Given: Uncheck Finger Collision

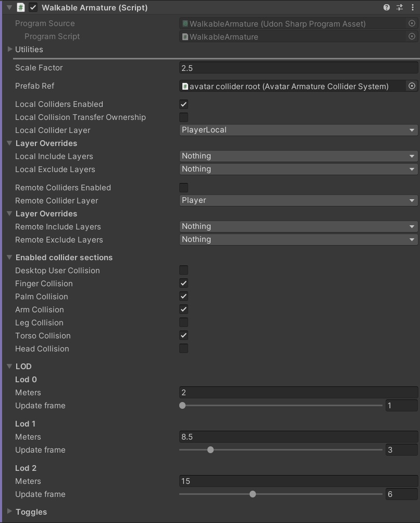Looking at the screenshot, I should pyautogui.click(x=183, y=283).
